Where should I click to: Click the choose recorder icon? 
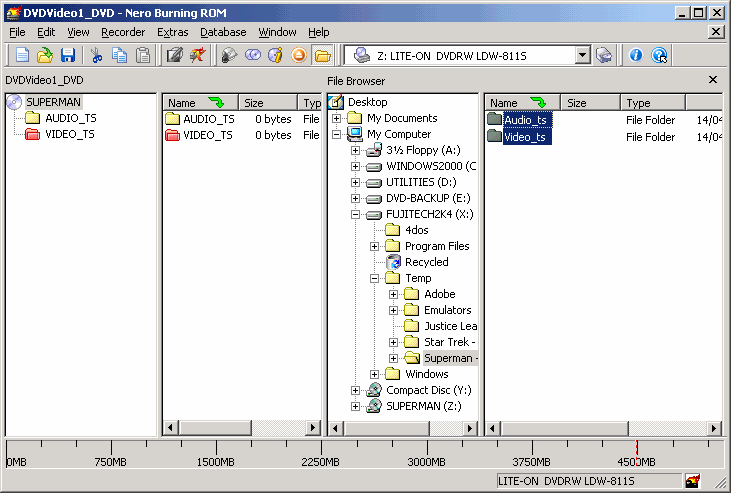[x=604, y=55]
